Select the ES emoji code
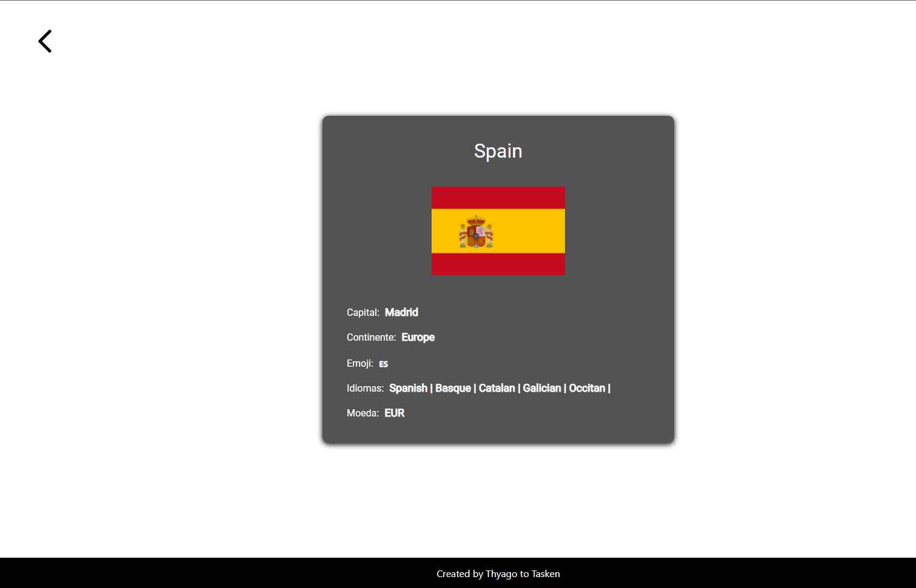Screen dimensions: 916x588 click(383, 364)
